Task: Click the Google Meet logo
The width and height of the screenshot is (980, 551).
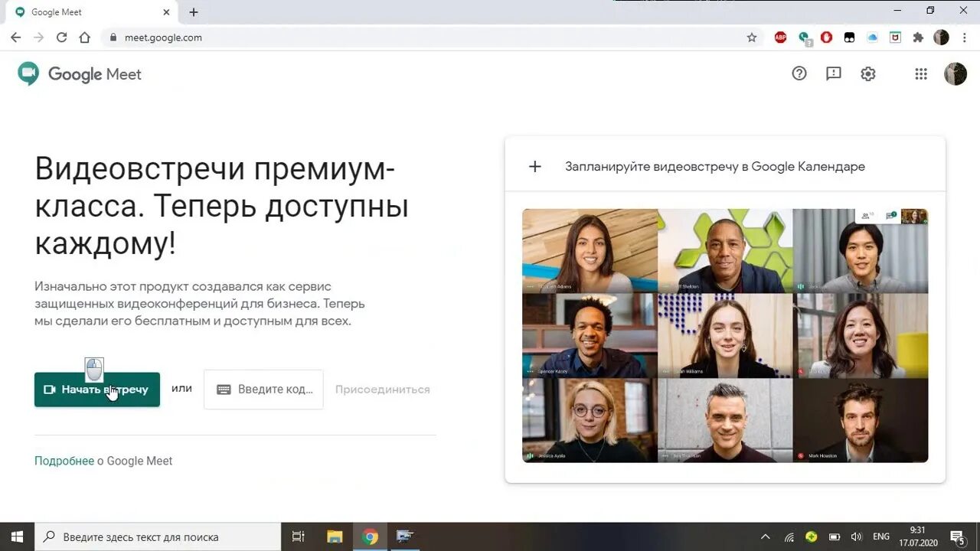Action: point(80,74)
